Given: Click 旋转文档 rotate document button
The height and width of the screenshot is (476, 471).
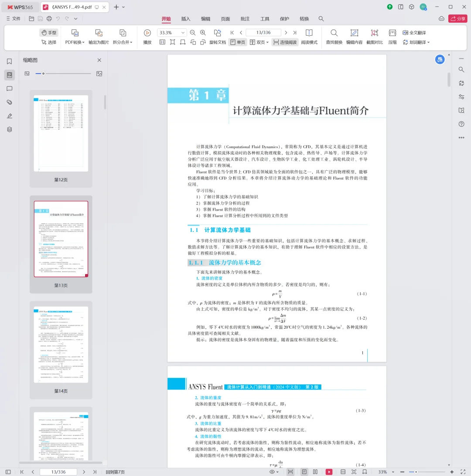Looking at the screenshot, I should (218, 37).
